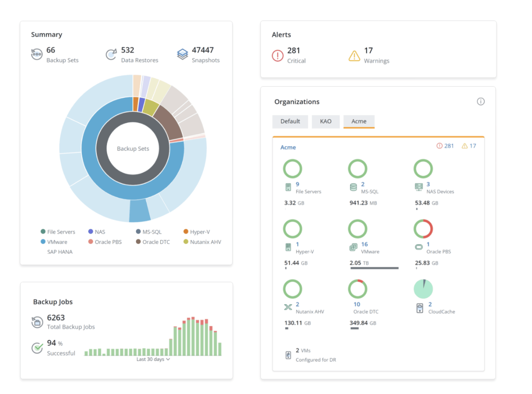Open the Last 30 days dropdown
The height and width of the screenshot is (394, 532).
(153, 359)
